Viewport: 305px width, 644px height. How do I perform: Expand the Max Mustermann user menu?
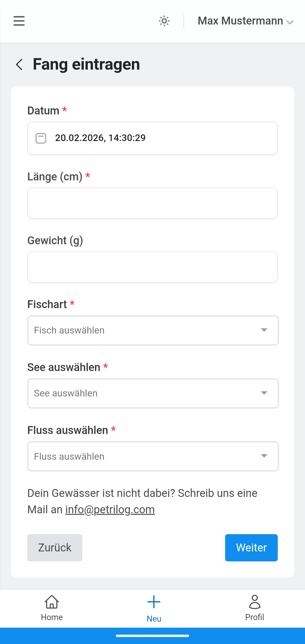[x=245, y=21]
